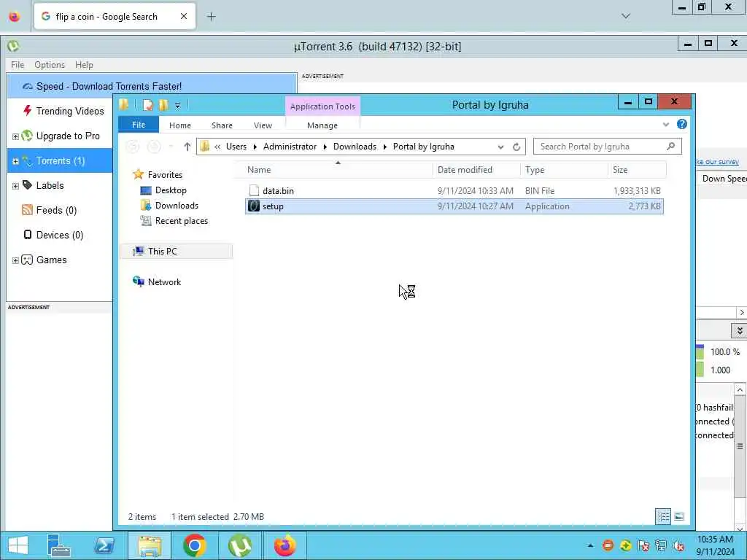The width and height of the screenshot is (747, 560).
Task: Click the network tray icon
Action: click(660, 545)
